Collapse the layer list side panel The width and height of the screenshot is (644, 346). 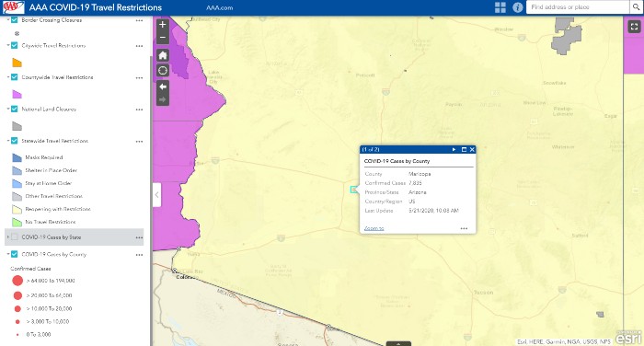157,195
